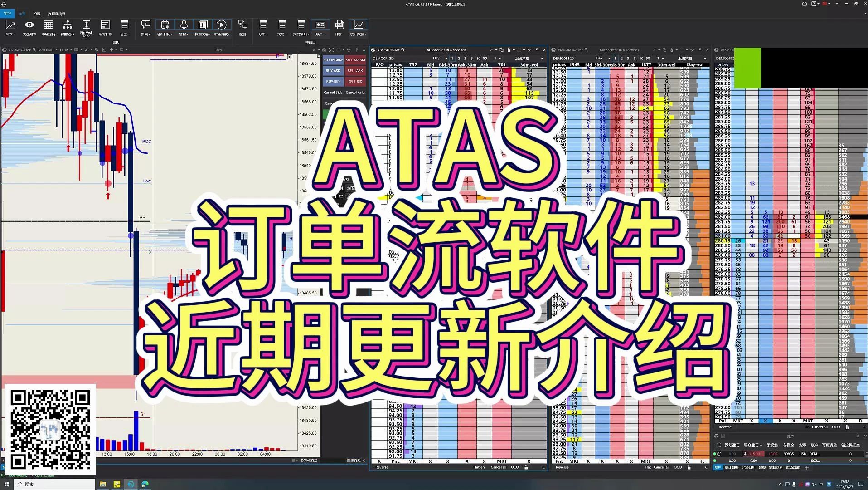Image resolution: width=868 pixels, height=490 pixels.
Task: Click the Windows taskbar search box
Action: (x=55, y=484)
